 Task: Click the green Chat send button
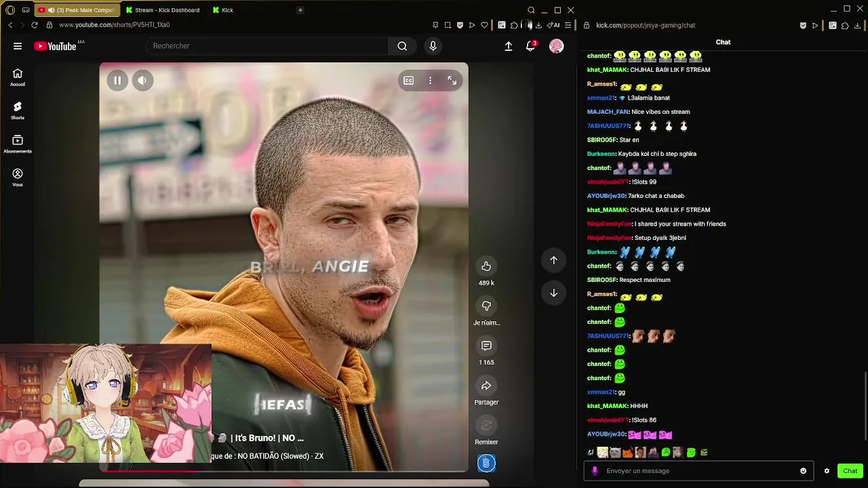click(850, 471)
